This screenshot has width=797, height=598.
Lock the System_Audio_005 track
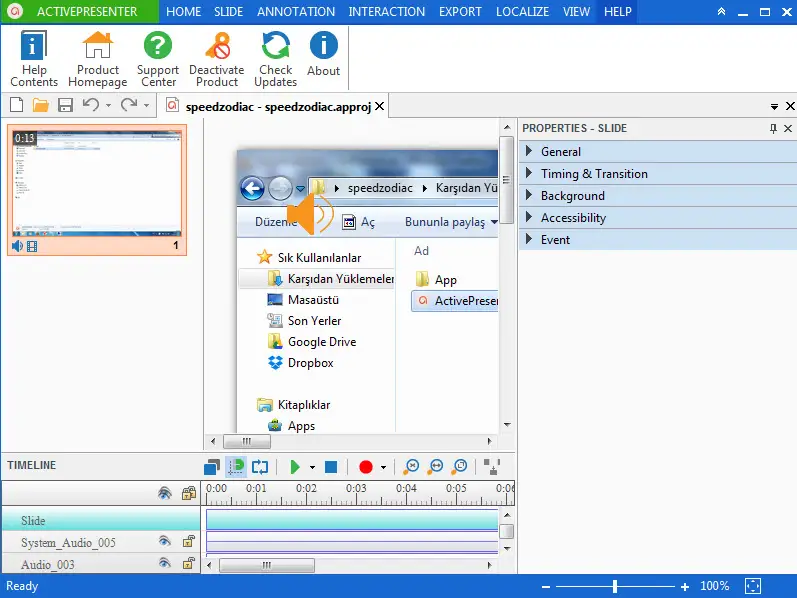coord(189,542)
